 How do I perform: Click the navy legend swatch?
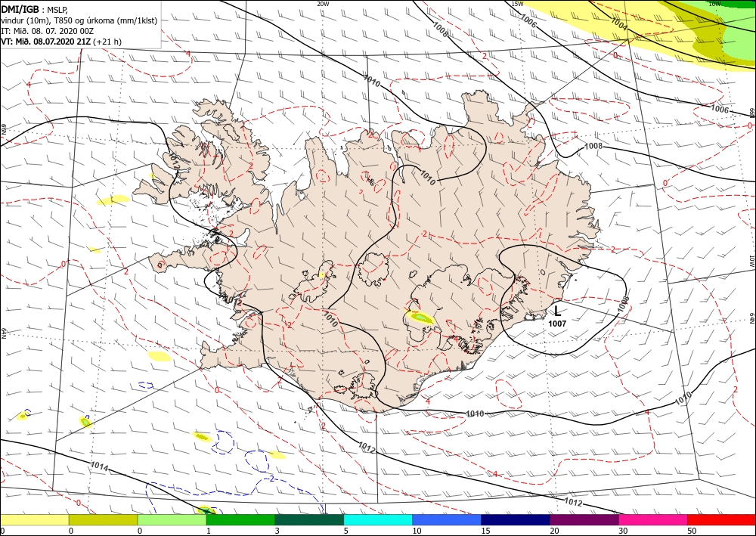(x=516, y=519)
